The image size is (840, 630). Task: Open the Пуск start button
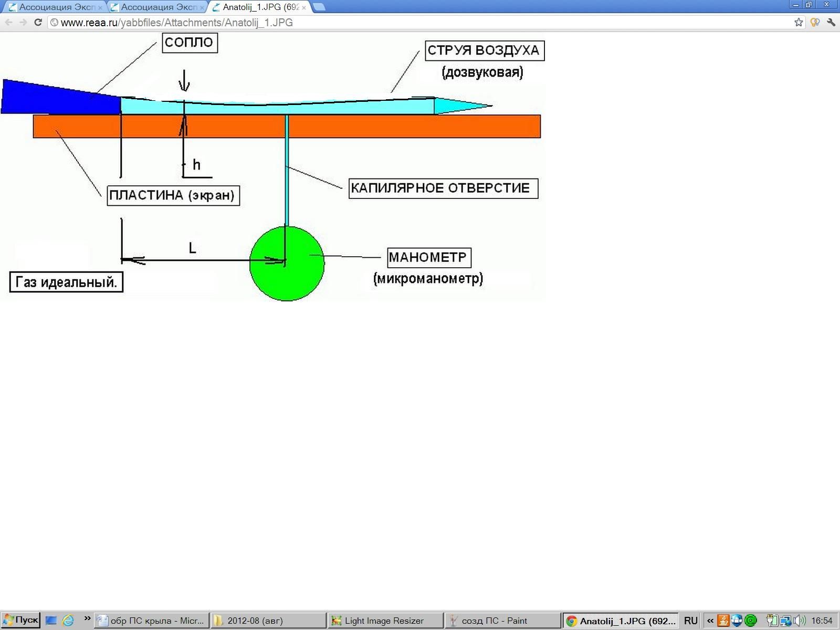(20, 620)
